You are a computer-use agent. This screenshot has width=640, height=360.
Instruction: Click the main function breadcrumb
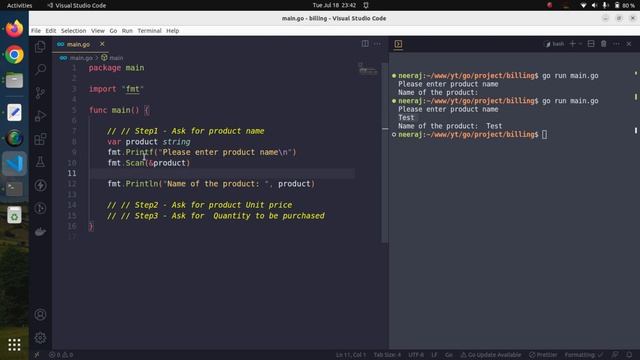[x=112, y=58]
